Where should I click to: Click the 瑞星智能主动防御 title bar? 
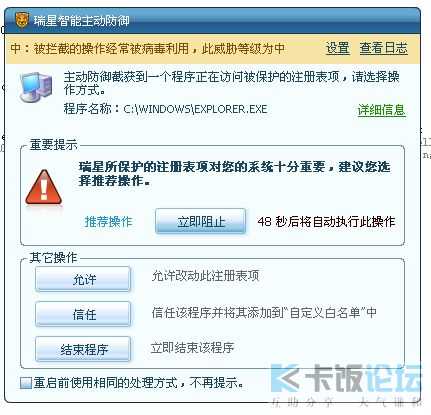click(x=212, y=21)
